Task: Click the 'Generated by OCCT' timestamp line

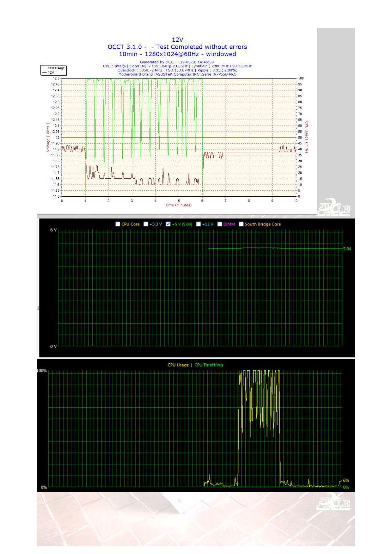Action: click(x=177, y=62)
